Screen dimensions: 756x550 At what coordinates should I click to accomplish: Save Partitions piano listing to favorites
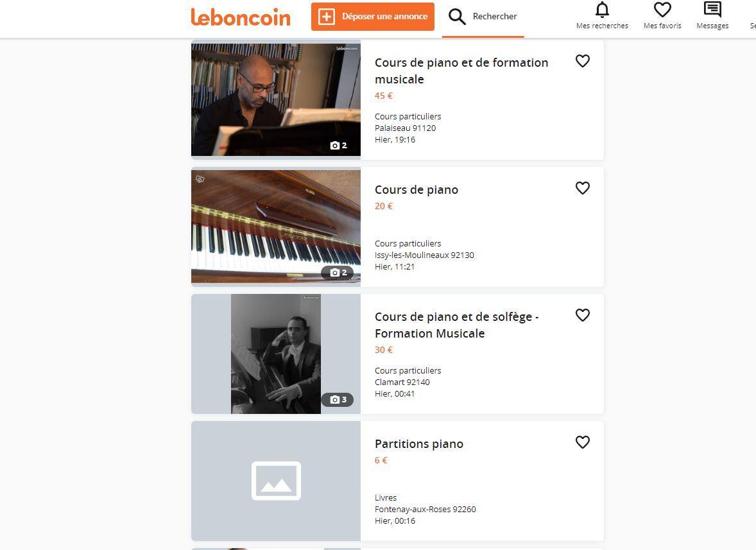point(582,442)
